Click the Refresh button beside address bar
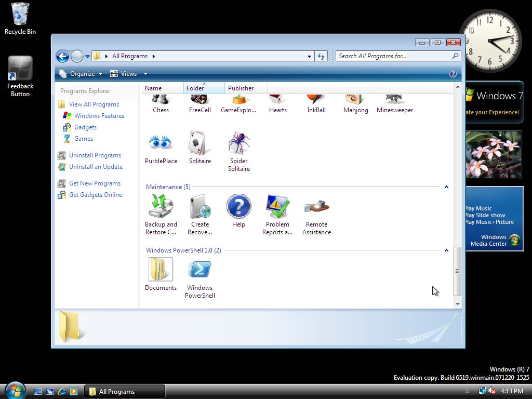 tap(321, 56)
